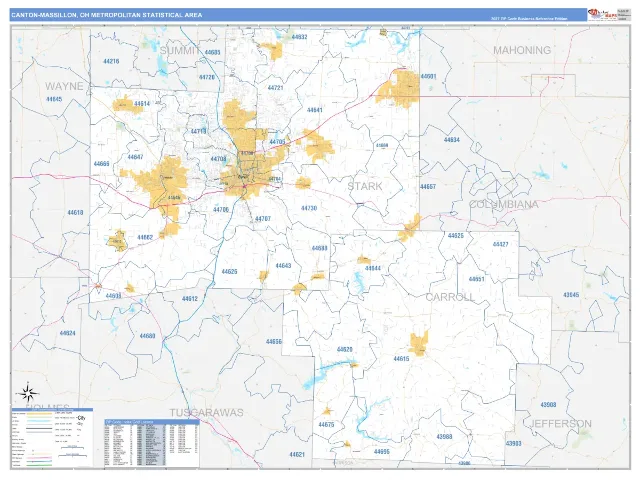Screen dimensions: 640x480
Task: Click the compass rose north arrow
Action: (28, 393)
